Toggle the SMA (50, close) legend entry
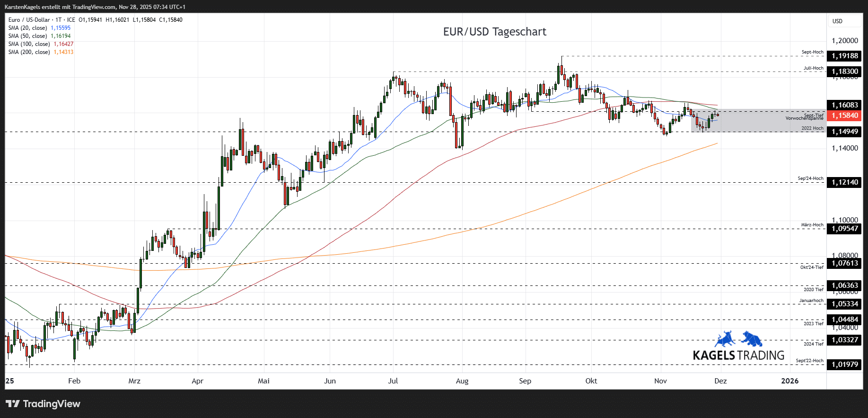The width and height of the screenshot is (868, 418). pyautogui.click(x=28, y=36)
